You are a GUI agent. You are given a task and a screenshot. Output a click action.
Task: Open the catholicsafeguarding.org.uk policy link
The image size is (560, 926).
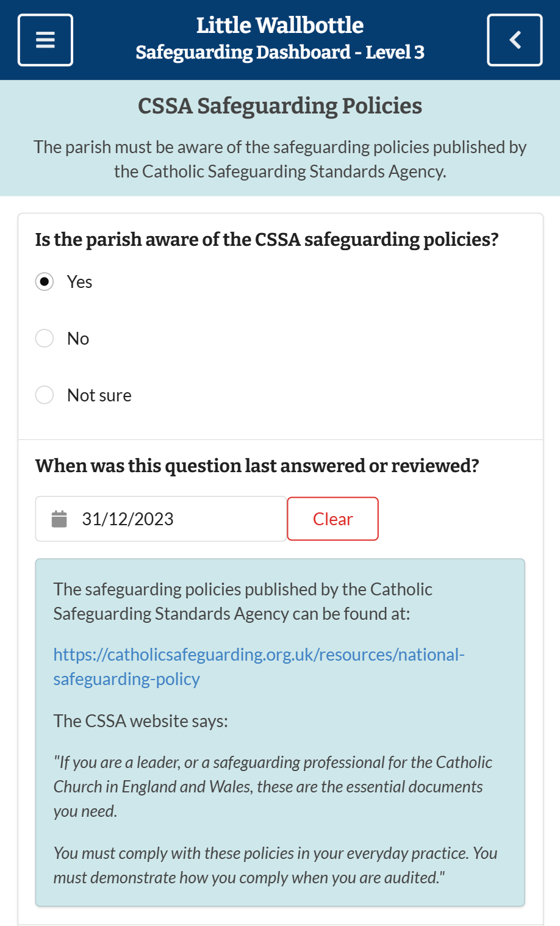(259, 666)
